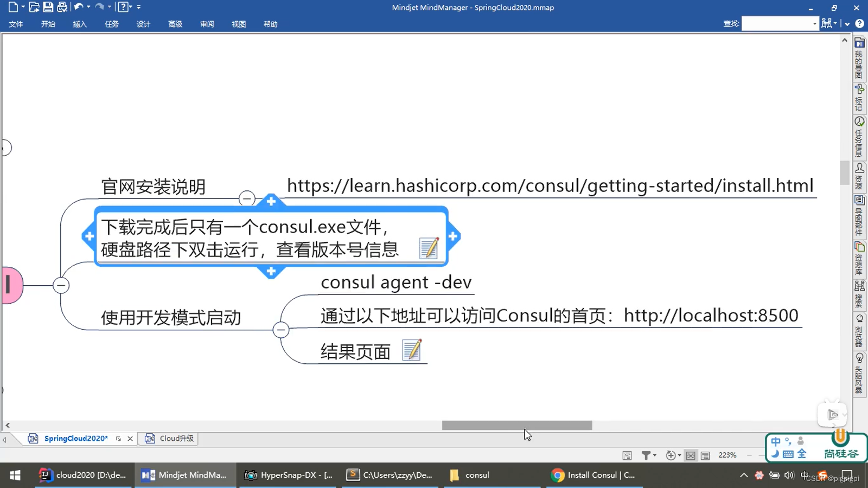Open the Windows Start menu

point(15,475)
